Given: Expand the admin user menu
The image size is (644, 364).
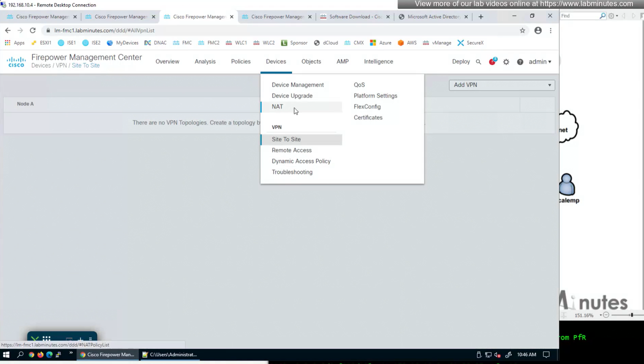Looking at the screenshot, I should click(x=540, y=62).
